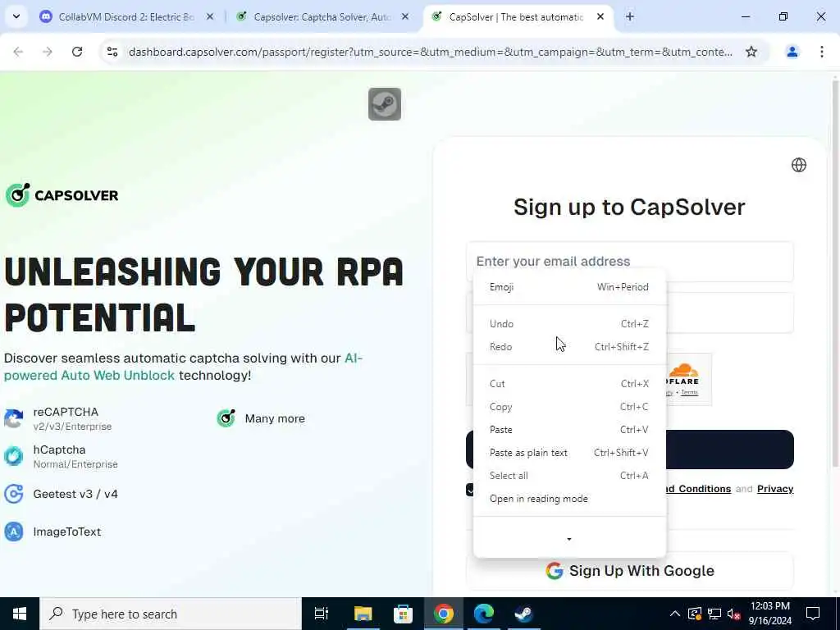Click the Many more icon

226,418
